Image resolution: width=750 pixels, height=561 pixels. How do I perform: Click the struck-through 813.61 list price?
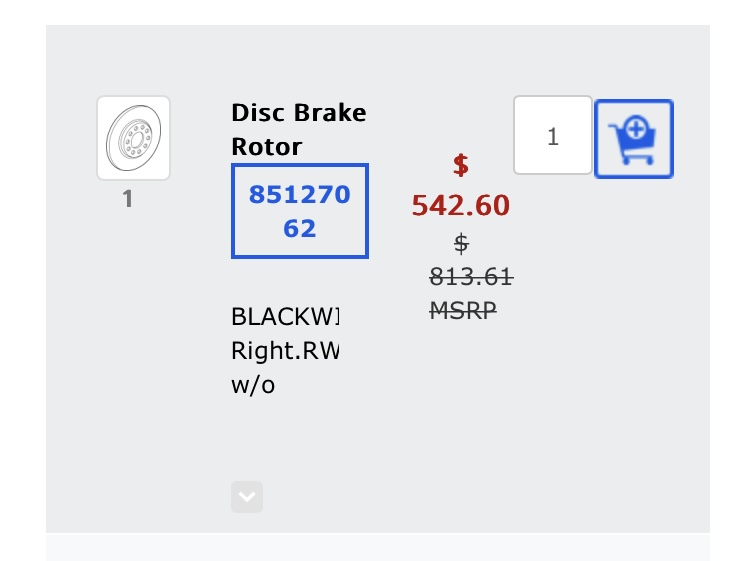click(x=471, y=276)
